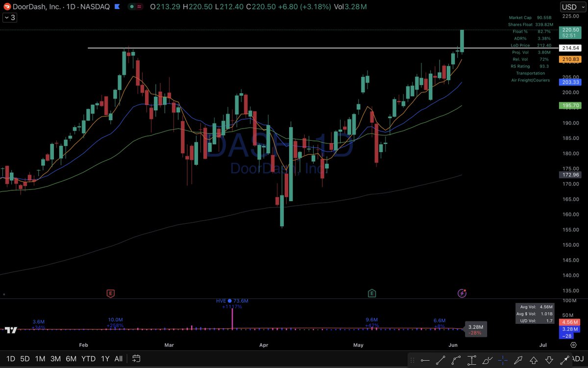Click the green 195.70 moving average label
The width and height of the screenshot is (588, 368).
tap(570, 105)
